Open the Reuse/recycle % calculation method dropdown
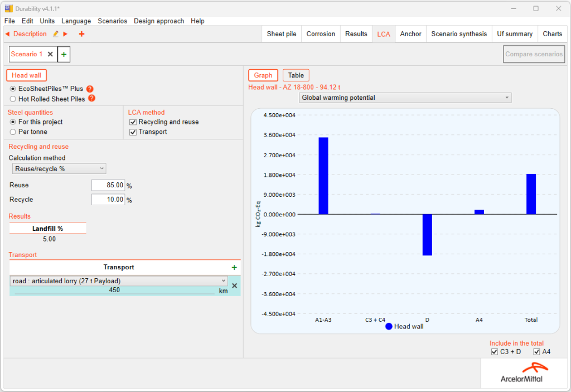 tap(59, 168)
